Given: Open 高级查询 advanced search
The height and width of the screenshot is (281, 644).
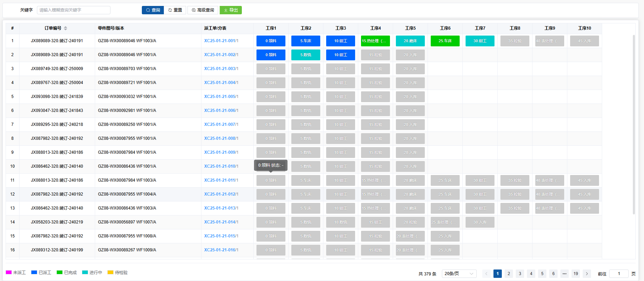Looking at the screenshot, I should tap(203, 10).
